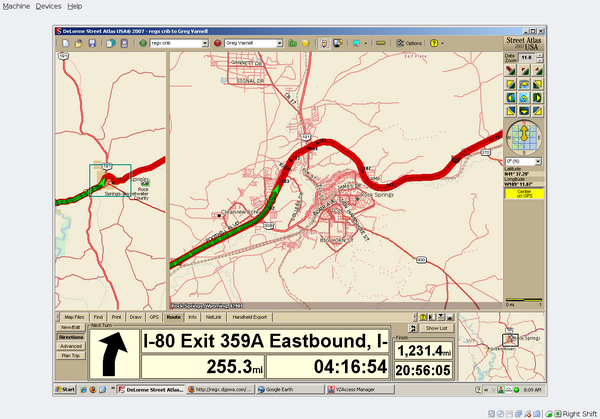This screenshot has width=600, height=419.
Task: Open the Devices menu
Action: [x=48, y=6]
